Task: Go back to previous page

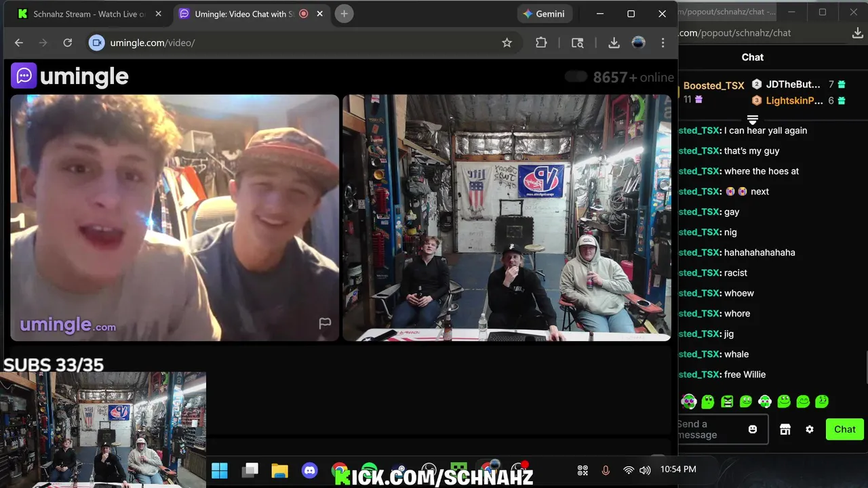Action: tap(19, 43)
